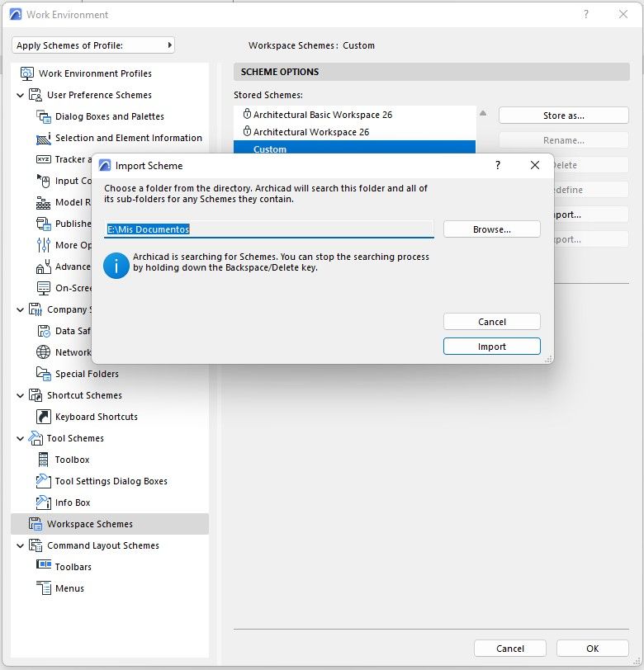The height and width of the screenshot is (670, 644).
Task: Click Cancel at bottom of Work Environment
Action: pos(509,649)
